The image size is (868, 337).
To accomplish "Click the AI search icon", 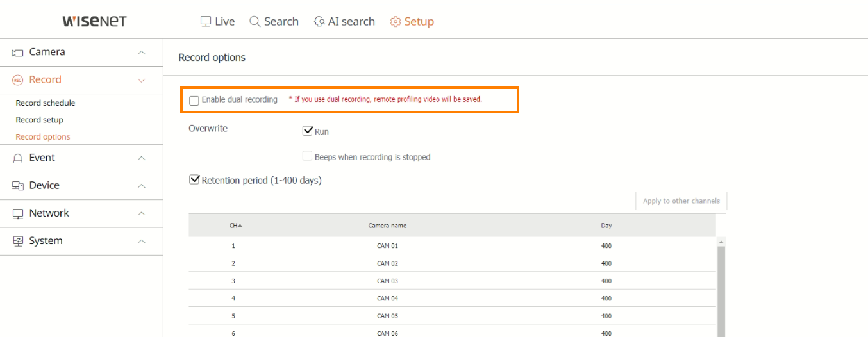I will coord(319,21).
